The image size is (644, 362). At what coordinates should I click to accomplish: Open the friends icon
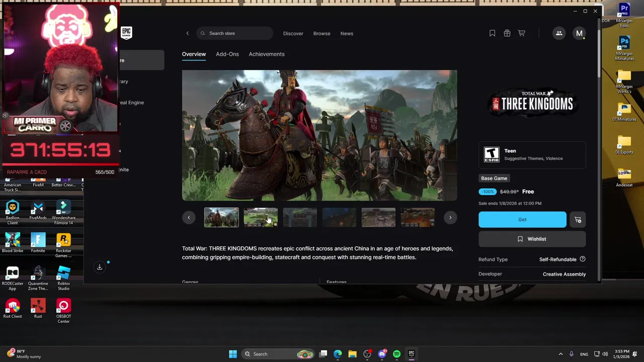coord(558,33)
